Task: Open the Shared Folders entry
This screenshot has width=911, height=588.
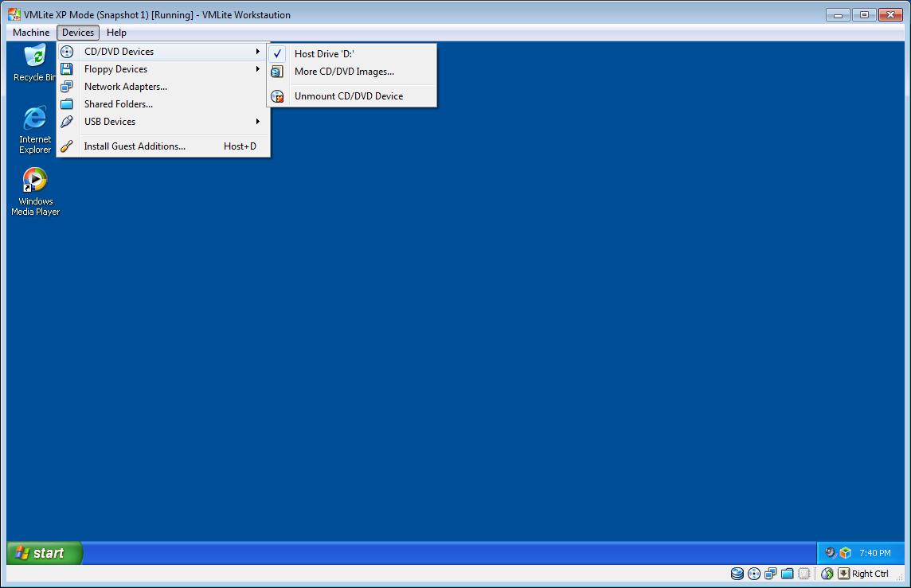Action: [x=162, y=104]
